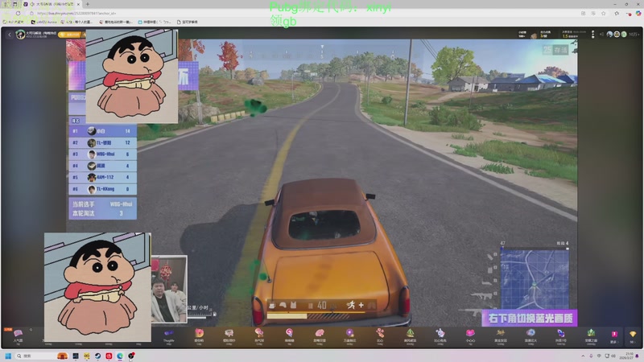Expand the system tray hidden icons chevron
The height and width of the screenshot is (362, 644).
tap(583, 356)
